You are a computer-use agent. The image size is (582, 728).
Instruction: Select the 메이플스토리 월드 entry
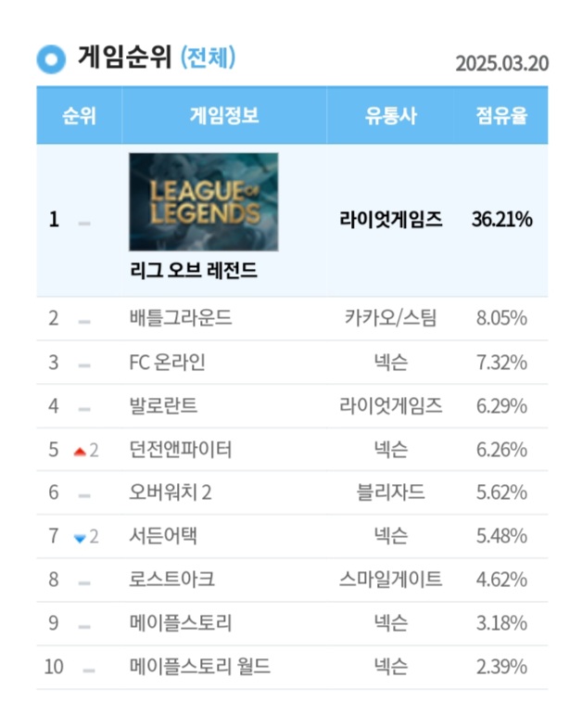point(200,667)
